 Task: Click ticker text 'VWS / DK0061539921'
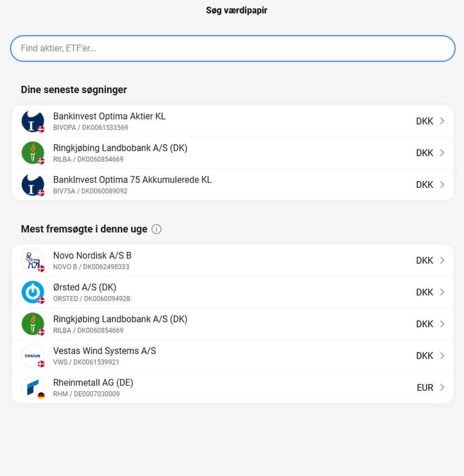click(86, 362)
